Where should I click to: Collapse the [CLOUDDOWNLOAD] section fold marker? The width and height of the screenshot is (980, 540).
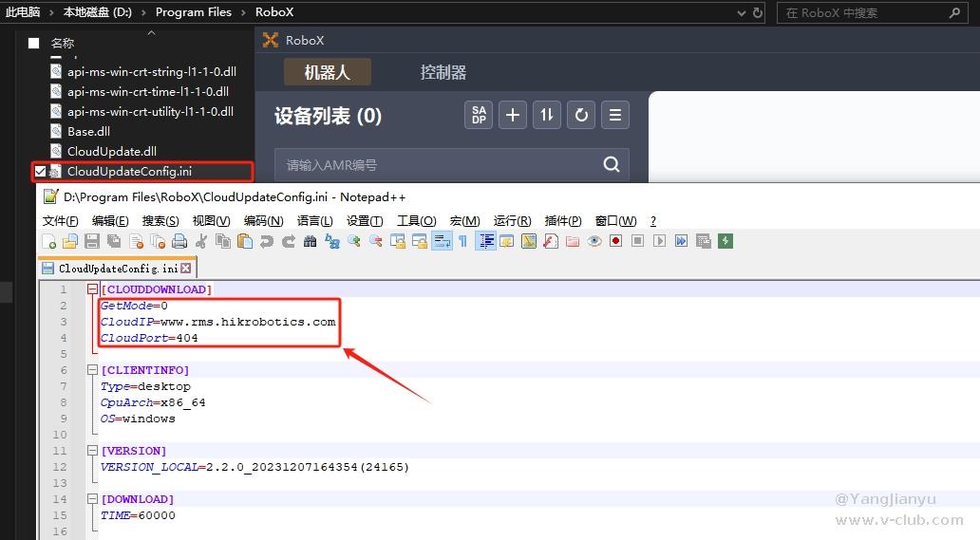(92, 289)
